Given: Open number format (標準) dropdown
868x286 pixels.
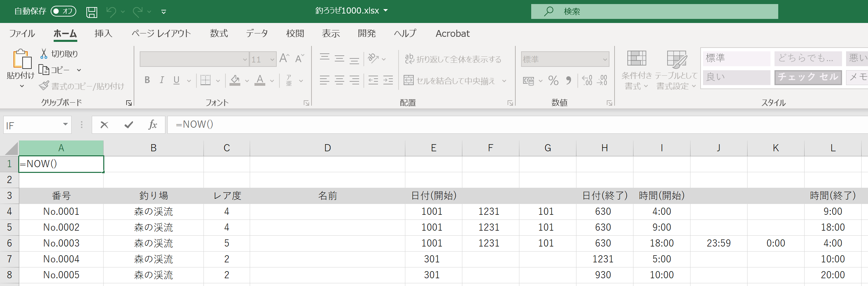Looking at the screenshot, I should (x=605, y=59).
